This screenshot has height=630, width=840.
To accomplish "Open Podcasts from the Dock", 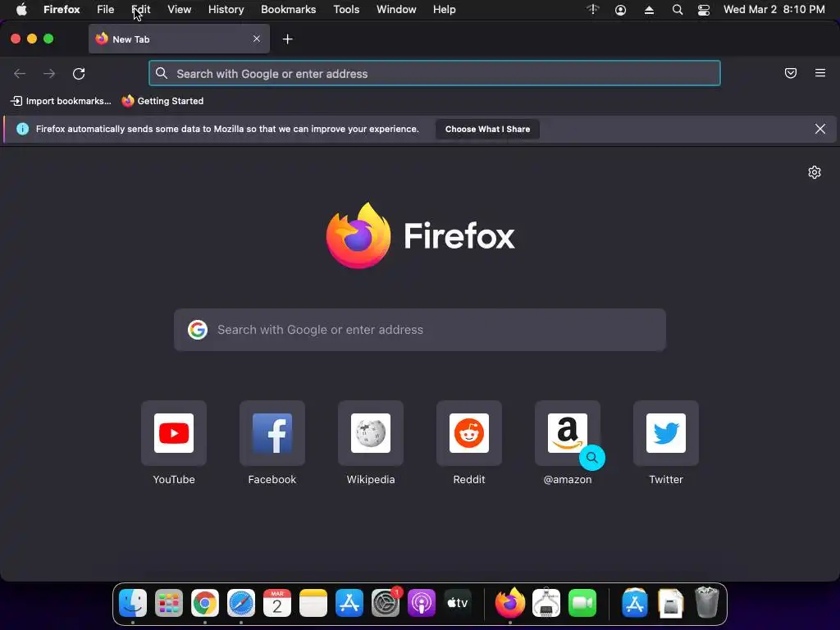I will (422, 603).
